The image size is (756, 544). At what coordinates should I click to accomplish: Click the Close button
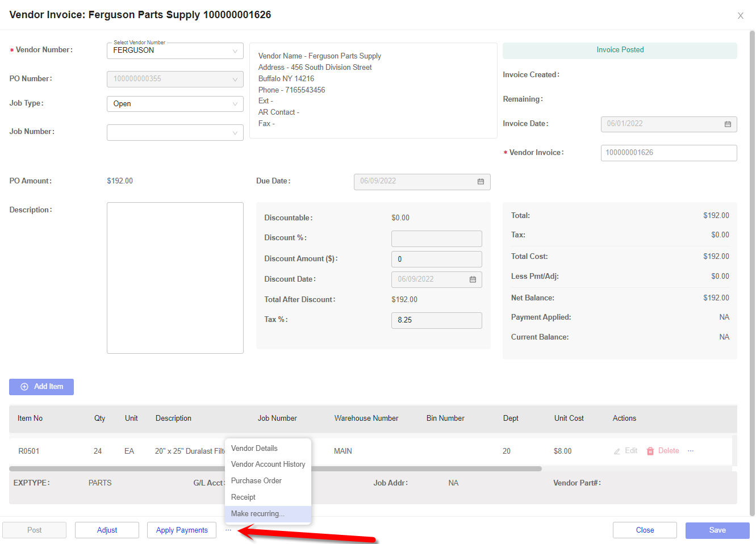(x=645, y=530)
